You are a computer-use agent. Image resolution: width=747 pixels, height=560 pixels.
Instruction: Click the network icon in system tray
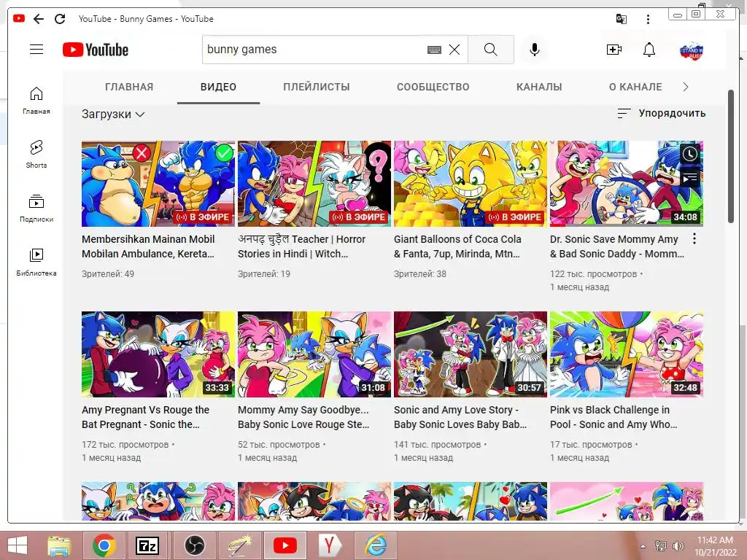661,546
